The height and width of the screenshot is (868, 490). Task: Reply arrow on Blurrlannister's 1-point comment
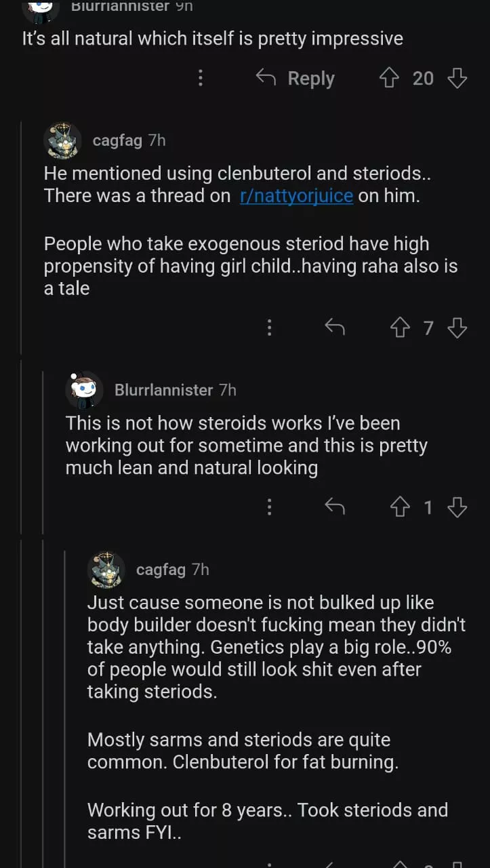click(335, 507)
